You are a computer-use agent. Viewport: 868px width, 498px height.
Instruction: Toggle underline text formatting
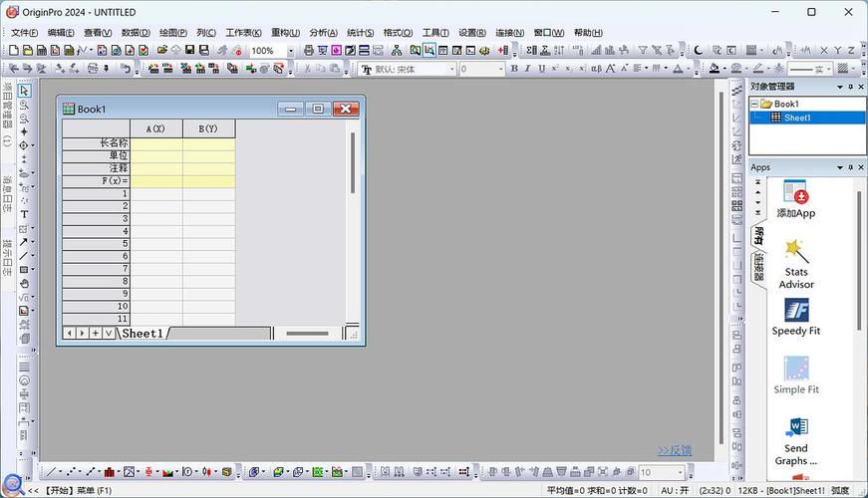[x=541, y=69]
